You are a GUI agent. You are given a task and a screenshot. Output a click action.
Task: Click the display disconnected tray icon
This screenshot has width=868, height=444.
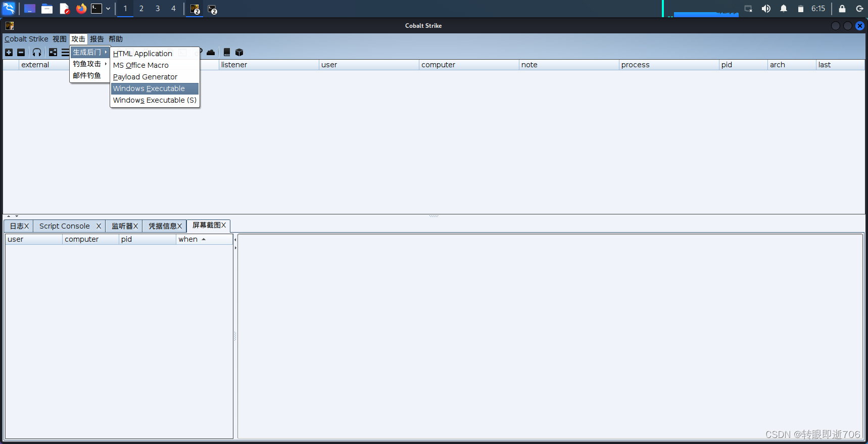748,9
